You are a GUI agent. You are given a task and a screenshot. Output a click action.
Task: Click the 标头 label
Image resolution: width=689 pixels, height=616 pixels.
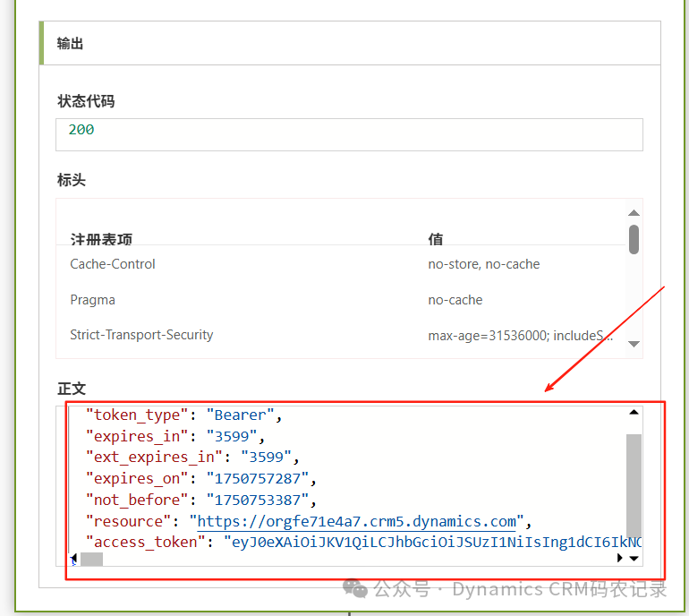click(72, 180)
